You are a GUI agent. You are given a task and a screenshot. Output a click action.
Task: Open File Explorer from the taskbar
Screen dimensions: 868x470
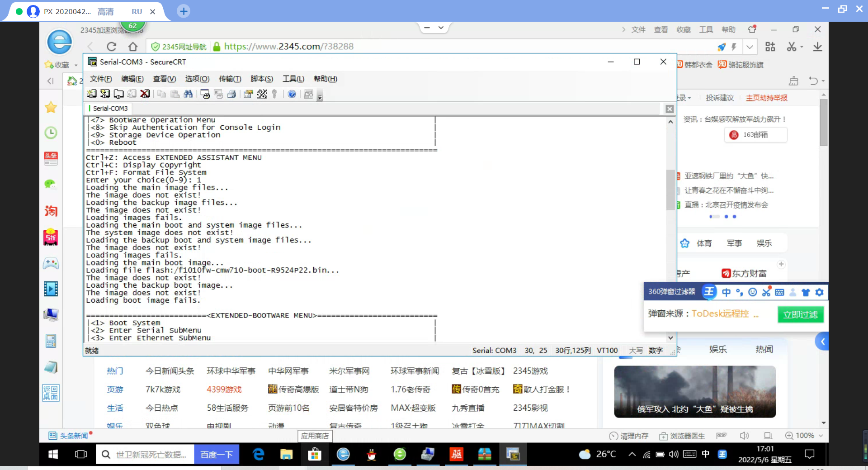(286, 454)
